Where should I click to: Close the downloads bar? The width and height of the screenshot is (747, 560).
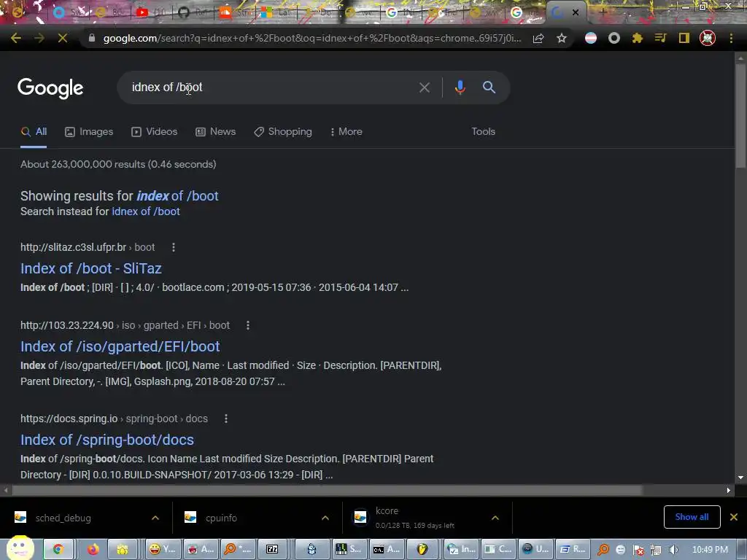click(734, 517)
